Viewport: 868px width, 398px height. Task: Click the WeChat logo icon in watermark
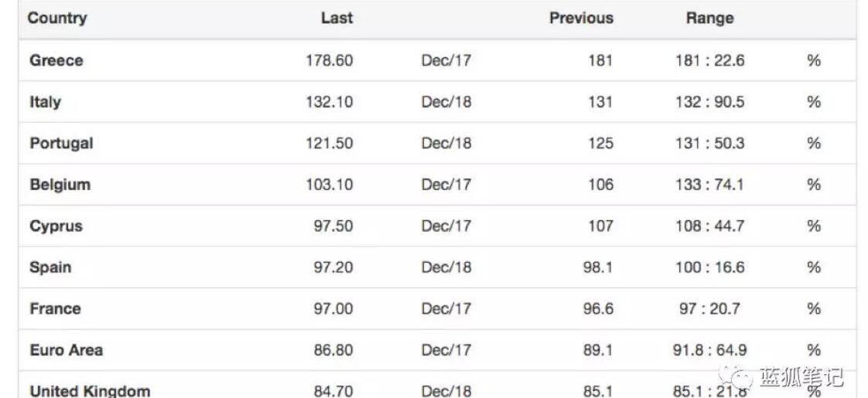pos(735,378)
